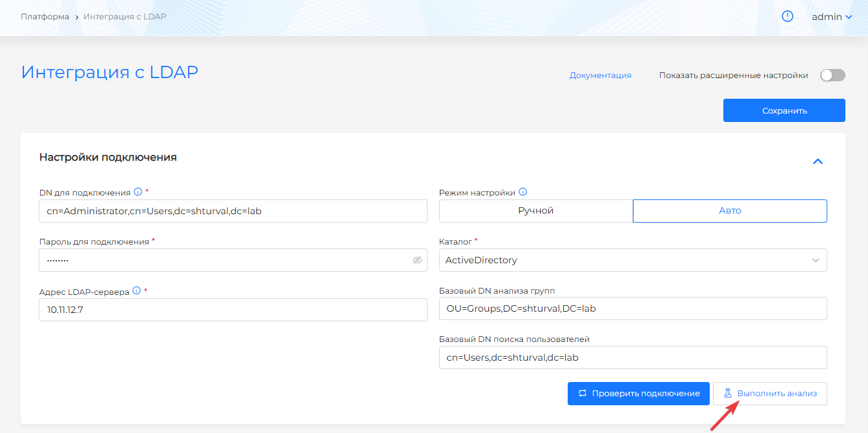Viewport: 868px width, 433px height.
Task: Open the Документация link
Action: [x=600, y=76]
